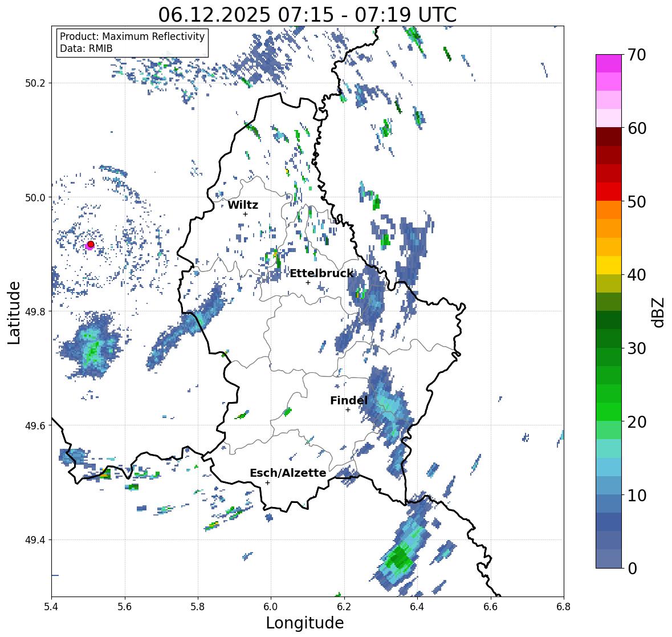The width and height of the screenshot is (672, 637).
Task: Pick the magenta top colorbar segment
Action: pyautogui.click(x=609, y=63)
